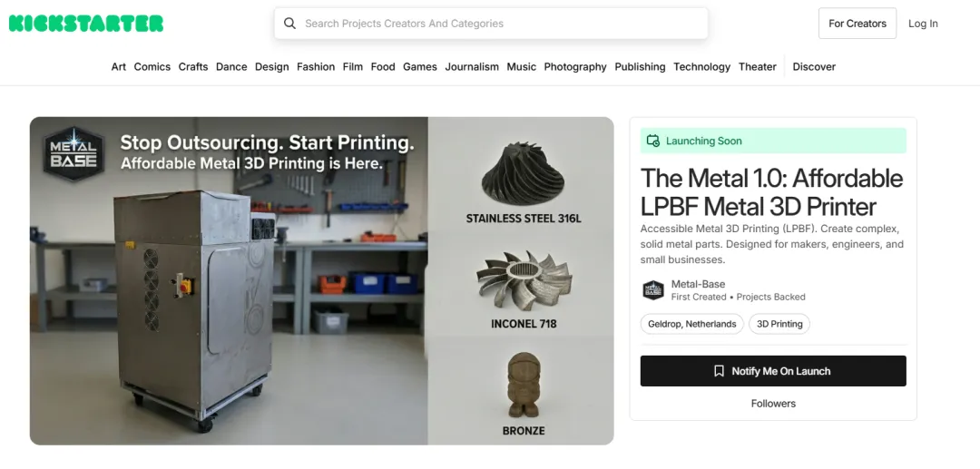
Task: Open the Technology category
Action: tap(701, 66)
